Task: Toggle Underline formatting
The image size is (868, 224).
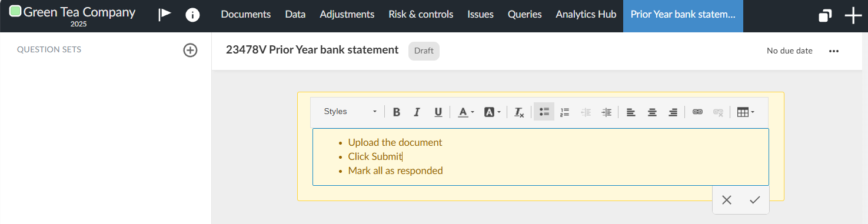Action: [438, 112]
